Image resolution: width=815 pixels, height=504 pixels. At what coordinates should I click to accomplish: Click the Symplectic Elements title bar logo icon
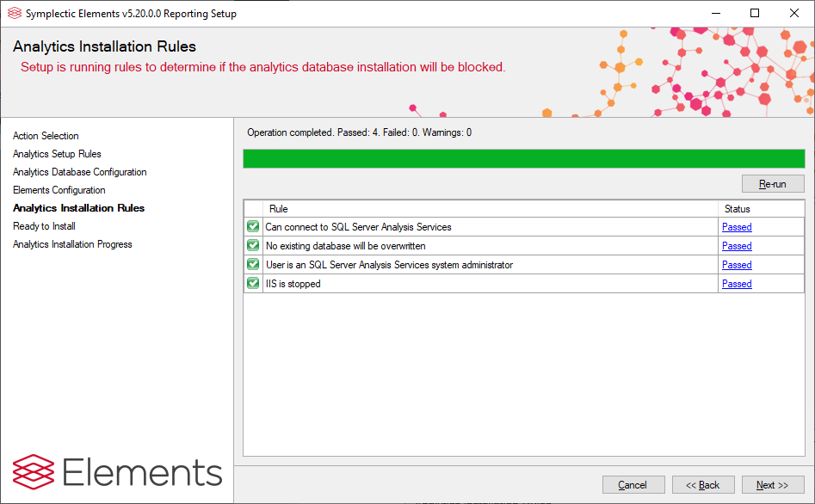(15, 14)
